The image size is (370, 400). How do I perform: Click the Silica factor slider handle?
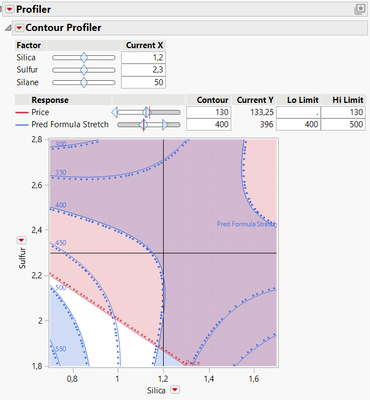(84, 57)
